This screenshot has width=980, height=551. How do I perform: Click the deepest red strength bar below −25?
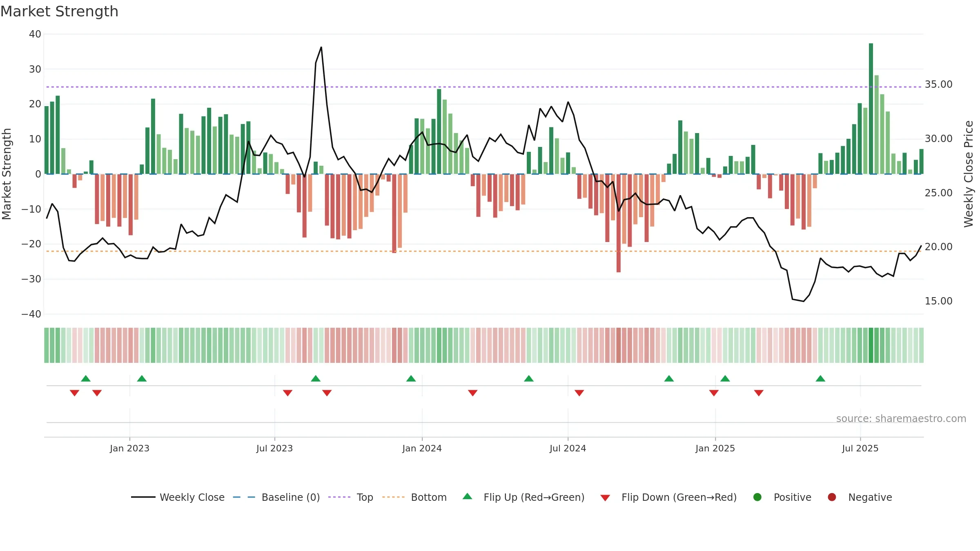[x=619, y=223]
